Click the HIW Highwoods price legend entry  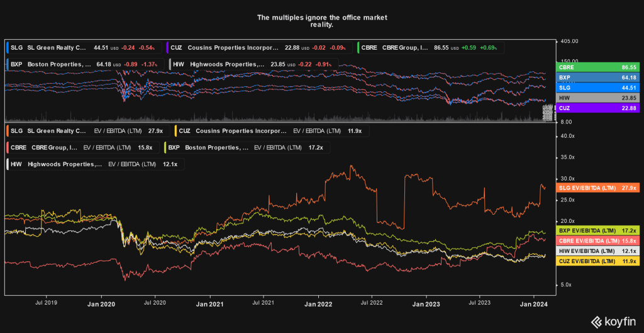click(x=253, y=64)
